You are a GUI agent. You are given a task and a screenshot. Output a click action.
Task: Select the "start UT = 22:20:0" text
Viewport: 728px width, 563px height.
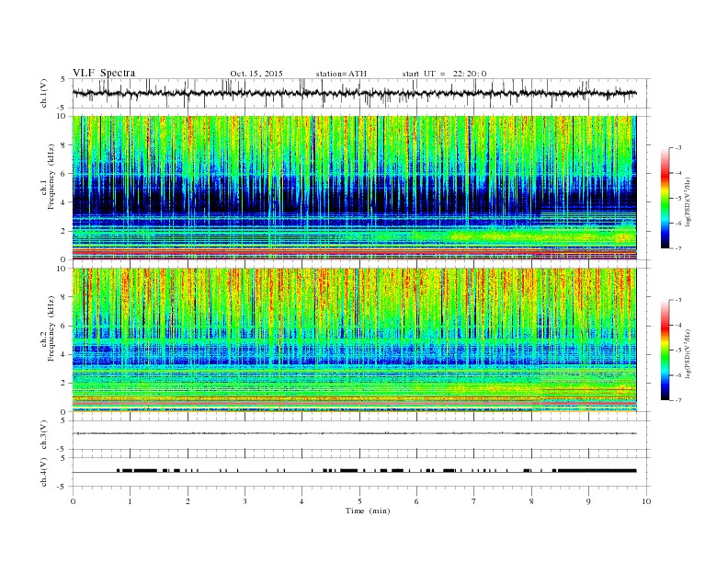click(444, 74)
